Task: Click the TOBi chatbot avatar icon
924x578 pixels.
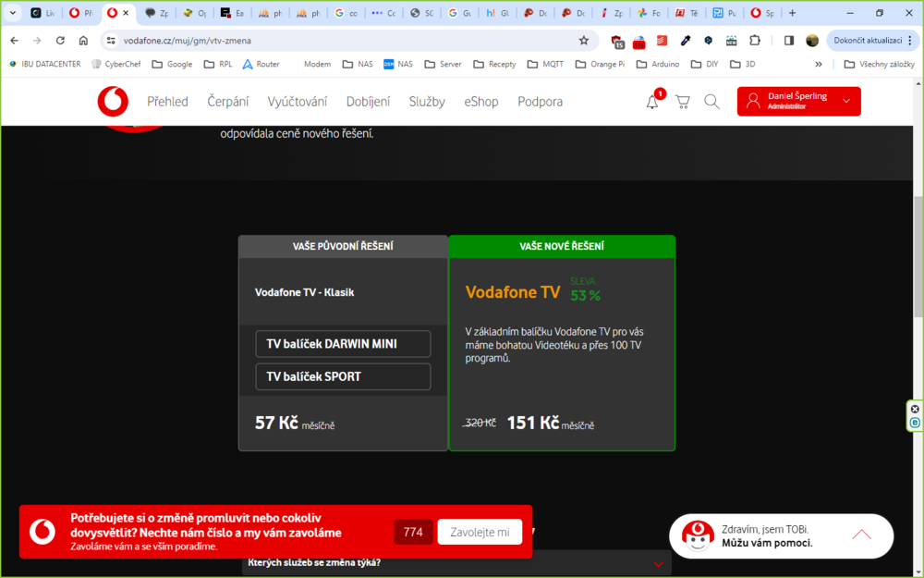Action: point(698,535)
